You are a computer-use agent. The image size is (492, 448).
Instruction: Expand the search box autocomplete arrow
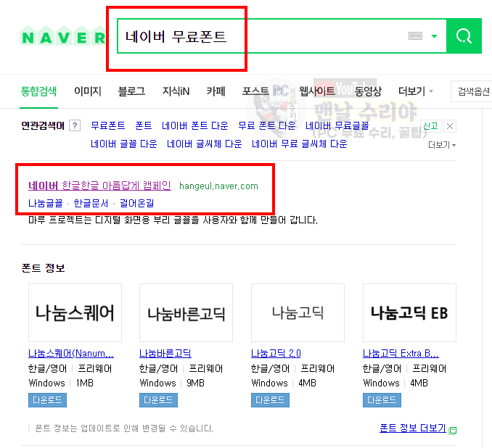[434, 36]
